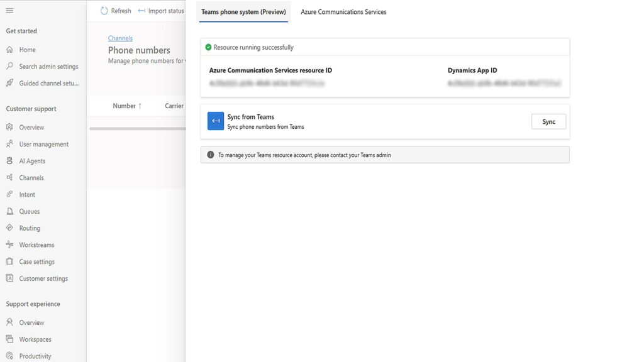Go to Routing in the sidebar
This screenshot has height=362, width=644.
[x=29, y=228]
